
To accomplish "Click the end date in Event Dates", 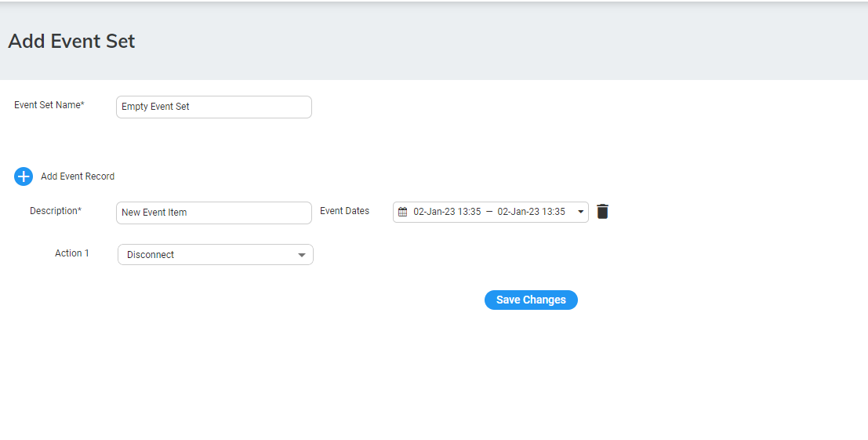I will pos(531,212).
